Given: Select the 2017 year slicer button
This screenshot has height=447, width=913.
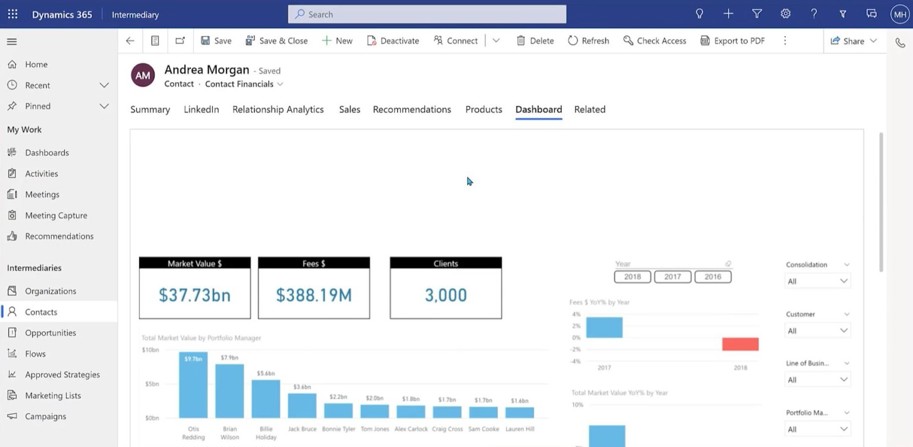Looking at the screenshot, I should pyautogui.click(x=673, y=277).
